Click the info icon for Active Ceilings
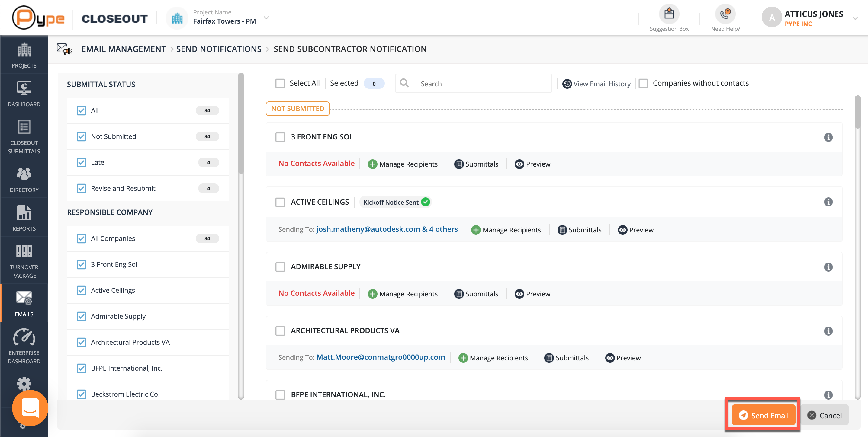This screenshot has height=437, width=868. coord(828,202)
